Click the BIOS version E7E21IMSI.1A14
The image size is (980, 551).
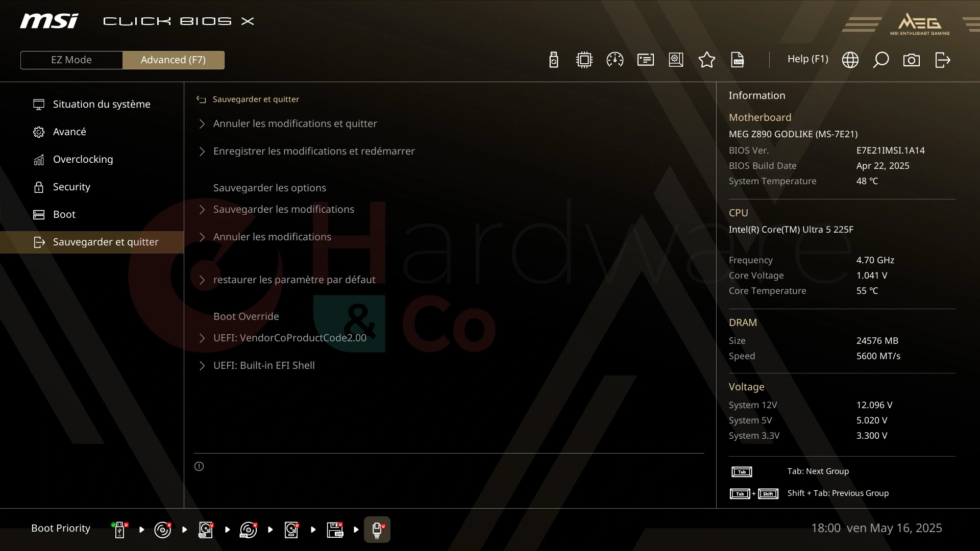(890, 151)
